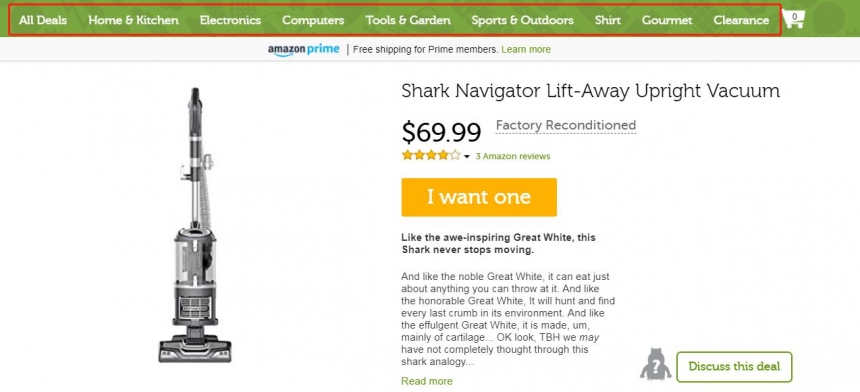View Clearance deals
The width and height of the screenshot is (860, 392).
click(x=741, y=20)
